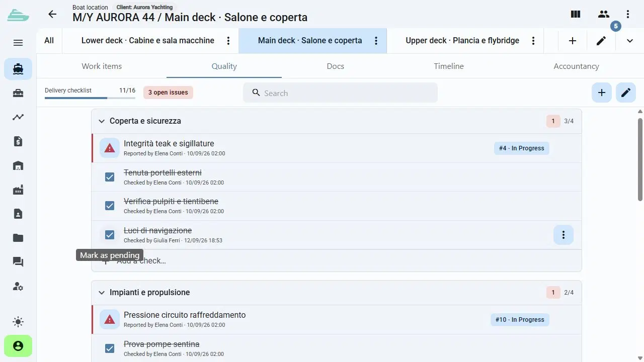Click the Client: Aurora Yachting chip
The image size is (644, 362).
(x=144, y=7)
